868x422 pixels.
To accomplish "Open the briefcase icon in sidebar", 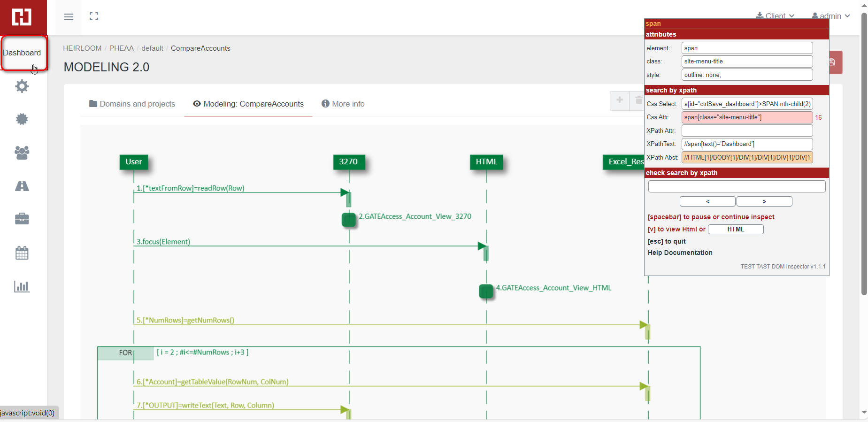I will [22, 219].
